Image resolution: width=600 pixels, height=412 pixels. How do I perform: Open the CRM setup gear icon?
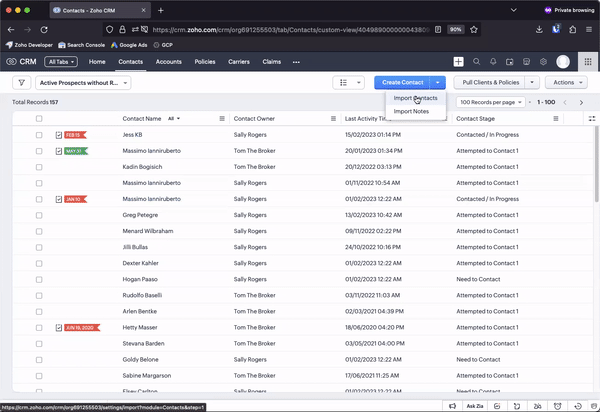[x=543, y=62]
